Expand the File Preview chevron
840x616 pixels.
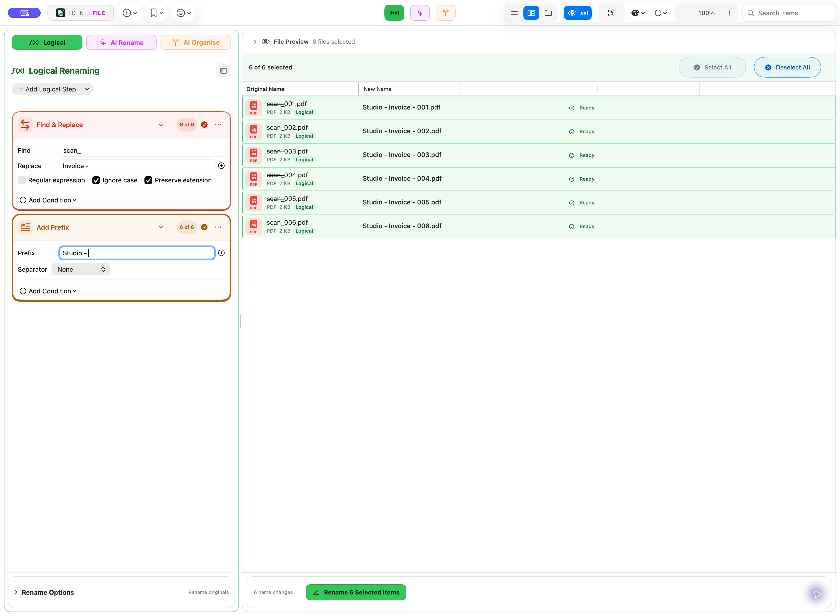point(255,42)
